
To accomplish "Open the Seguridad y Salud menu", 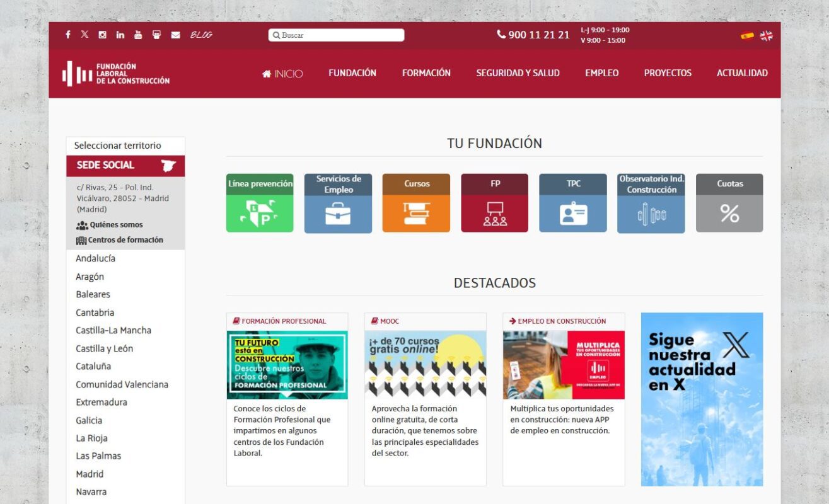I will tap(518, 73).
